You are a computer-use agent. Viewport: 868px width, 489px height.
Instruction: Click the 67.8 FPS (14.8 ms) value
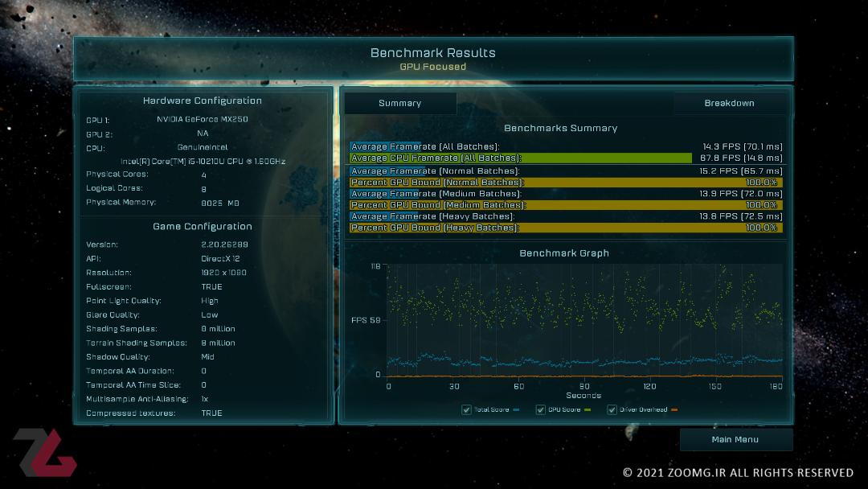[x=741, y=158]
